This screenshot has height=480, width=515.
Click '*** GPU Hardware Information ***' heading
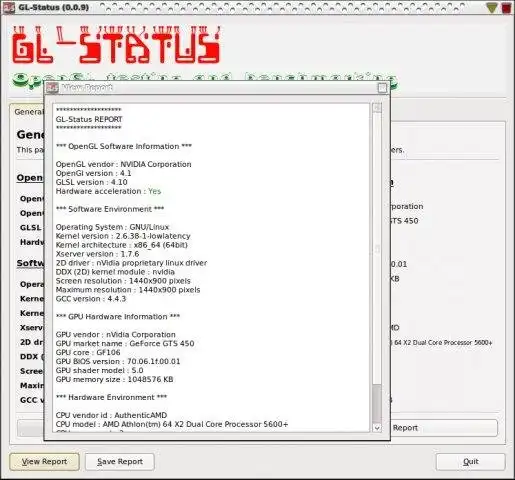[x=118, y=317]
